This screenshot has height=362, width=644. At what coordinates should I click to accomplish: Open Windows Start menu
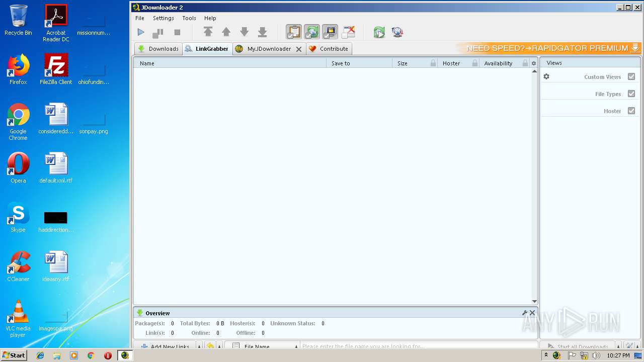(x=14, y=355)
